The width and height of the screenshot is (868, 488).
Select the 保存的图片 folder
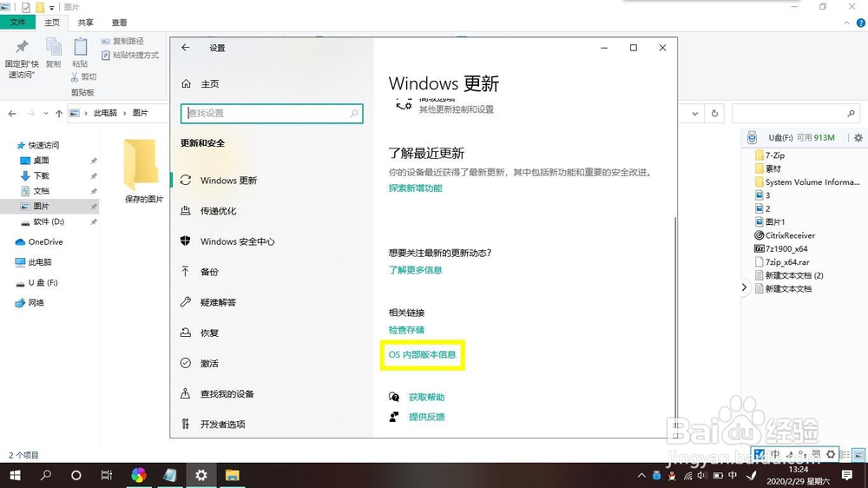(143, 171)
